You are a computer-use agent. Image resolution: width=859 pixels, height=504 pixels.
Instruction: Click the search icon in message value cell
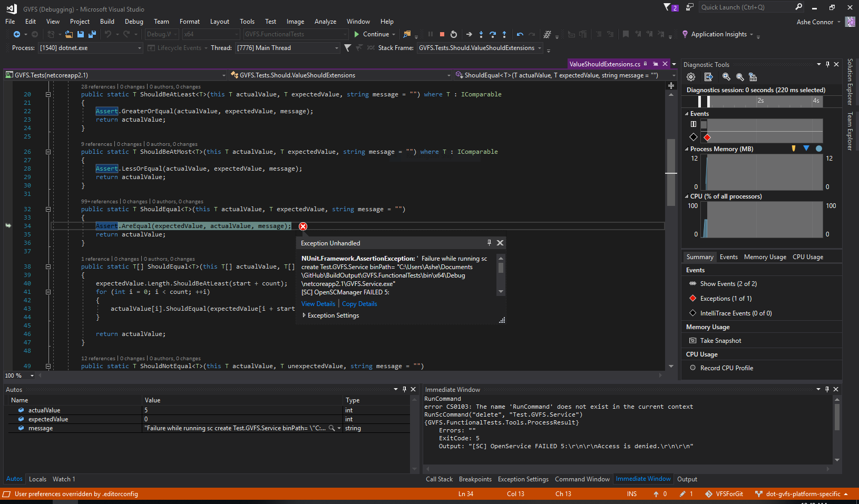click(x=331, y=428)
